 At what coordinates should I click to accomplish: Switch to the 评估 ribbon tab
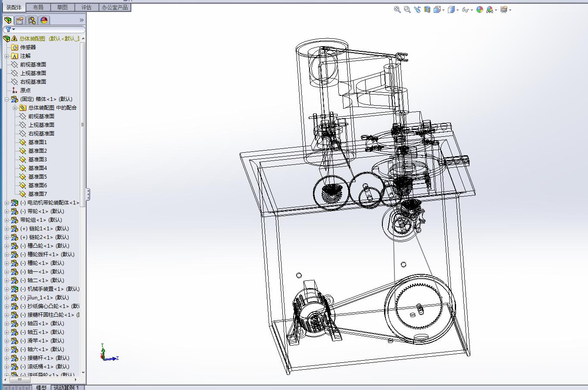pyautogui.click(x=86, y=7)
